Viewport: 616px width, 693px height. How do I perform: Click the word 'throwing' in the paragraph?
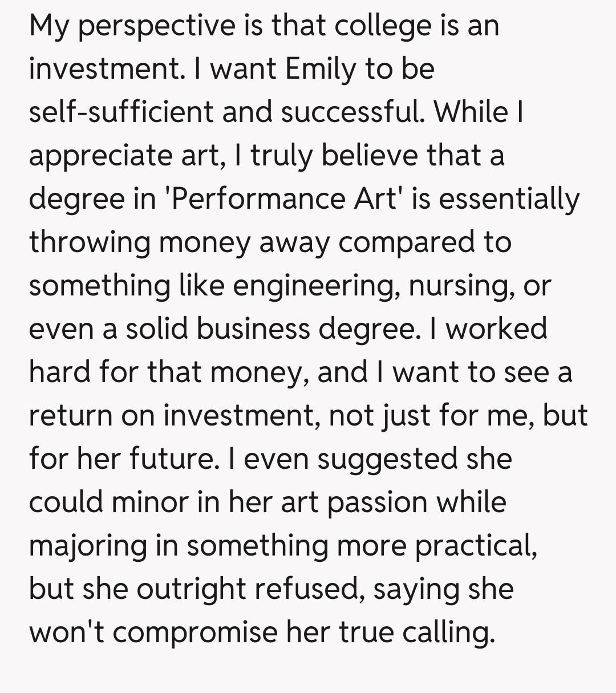point(90,242)
